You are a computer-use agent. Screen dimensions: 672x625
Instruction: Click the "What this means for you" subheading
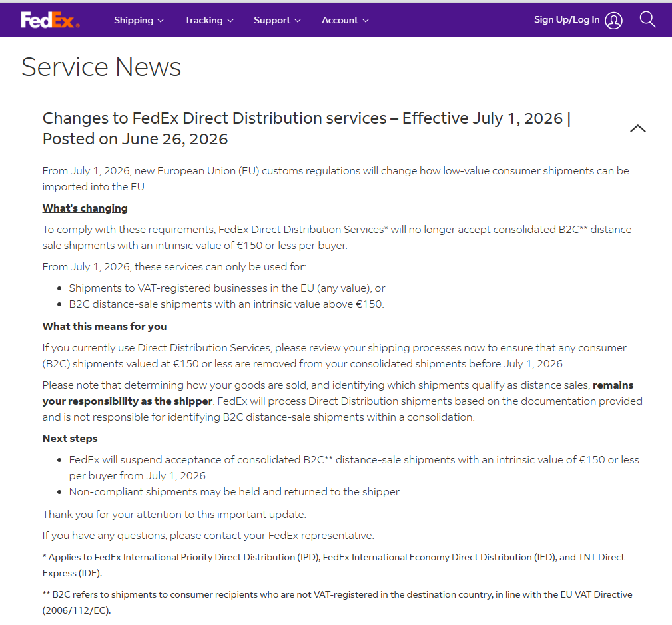click(x=105, y=326)
